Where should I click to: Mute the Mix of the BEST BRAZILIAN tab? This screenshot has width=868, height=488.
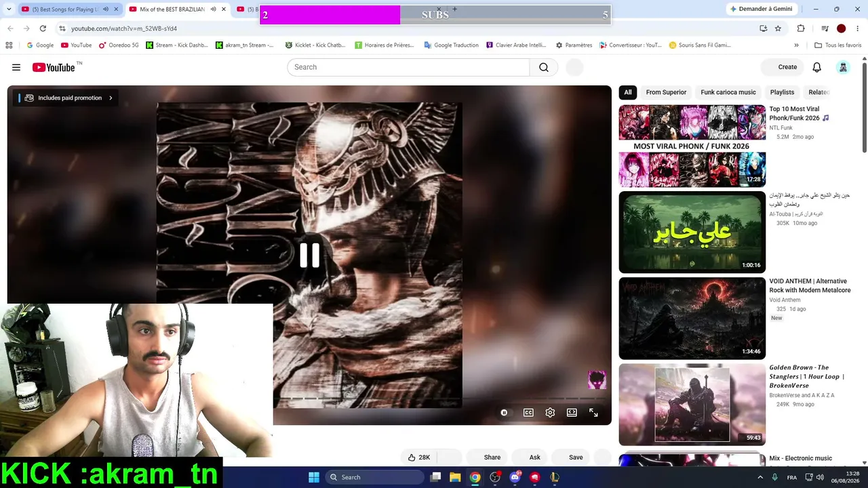coord(213,9)
